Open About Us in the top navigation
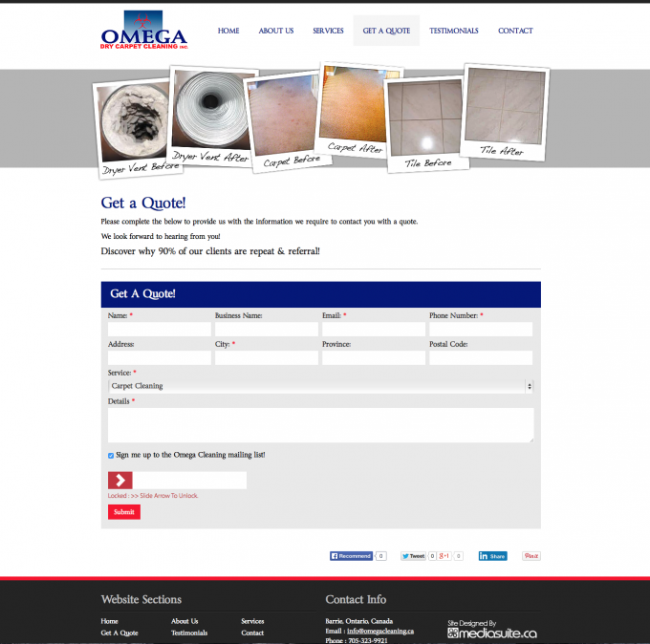The height and width of the screenshot is (644, 650). [275, 31]
